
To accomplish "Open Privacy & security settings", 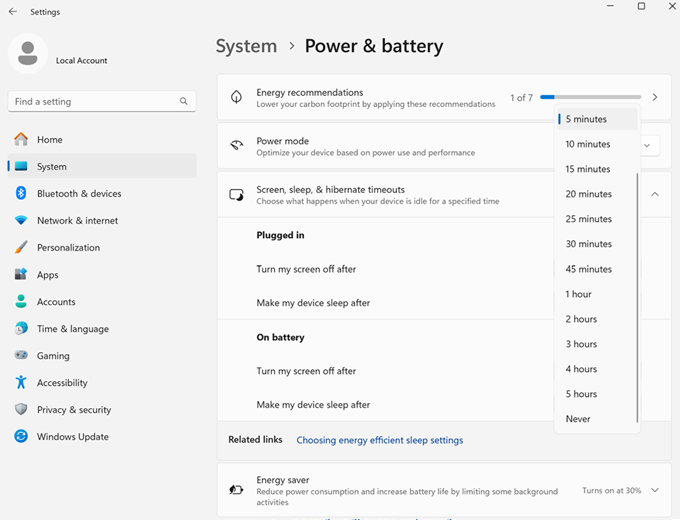I will (102, 409).
